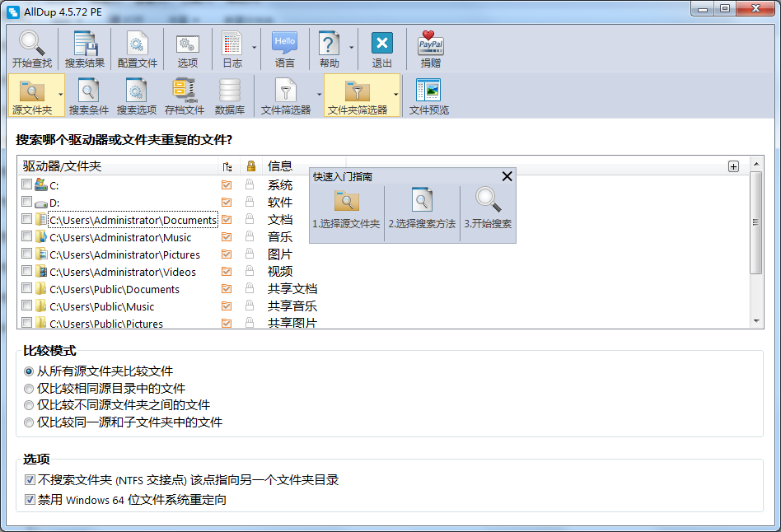Viewport: 781px width, 532px height.
Task: Click the PayPal Donate (捐赠) icon
Action: point(430,44)
